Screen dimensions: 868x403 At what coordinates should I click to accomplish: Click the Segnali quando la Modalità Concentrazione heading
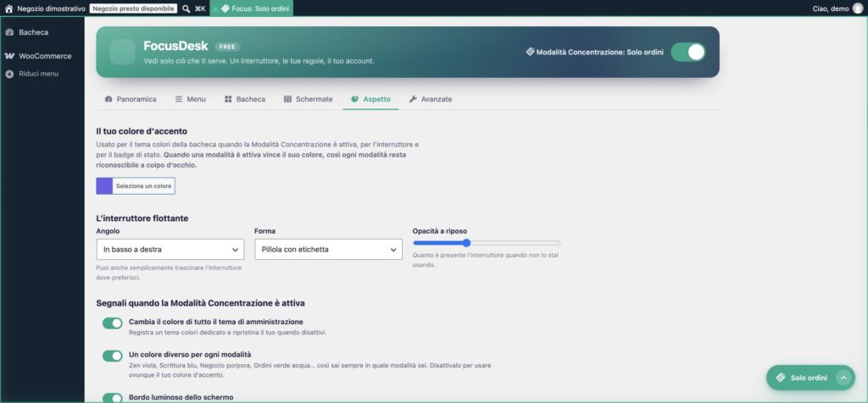(200, 303)
